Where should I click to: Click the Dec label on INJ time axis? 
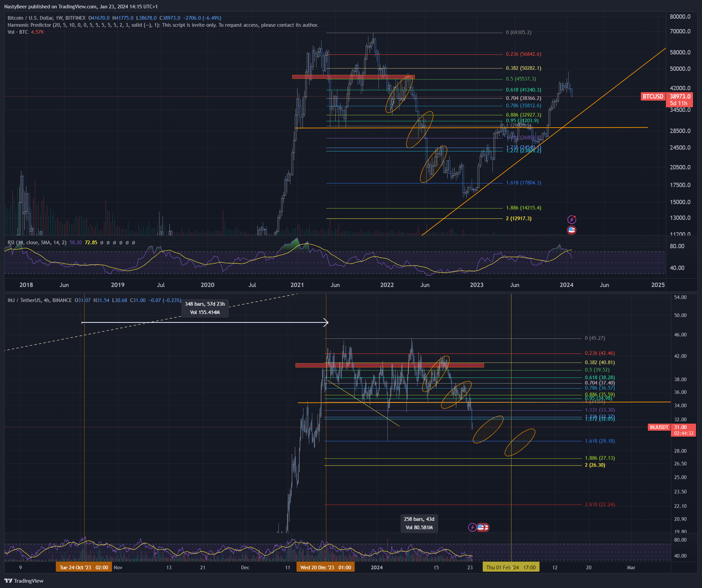245,567
